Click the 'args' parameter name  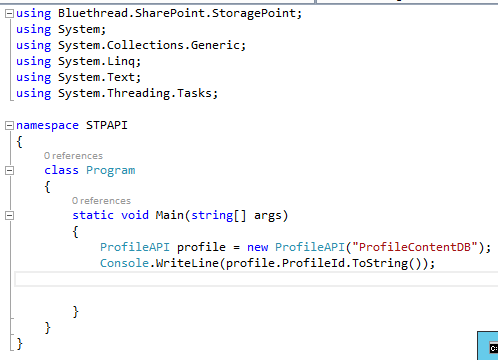268,216
